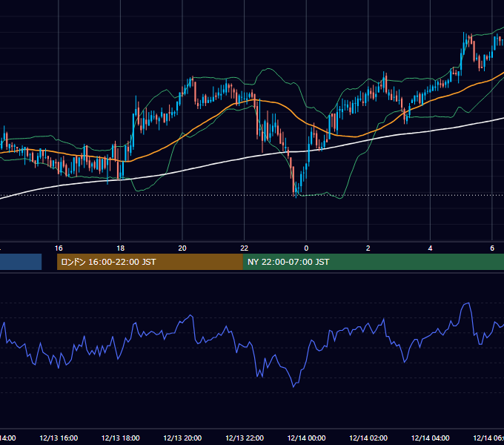Click the blue session bar before London
504x445 pixels.
pos(21,262)
